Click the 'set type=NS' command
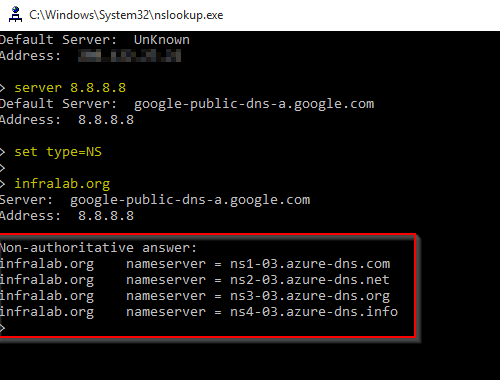The height and width of the screenshot is (380, 500). [x=58, y=152]
